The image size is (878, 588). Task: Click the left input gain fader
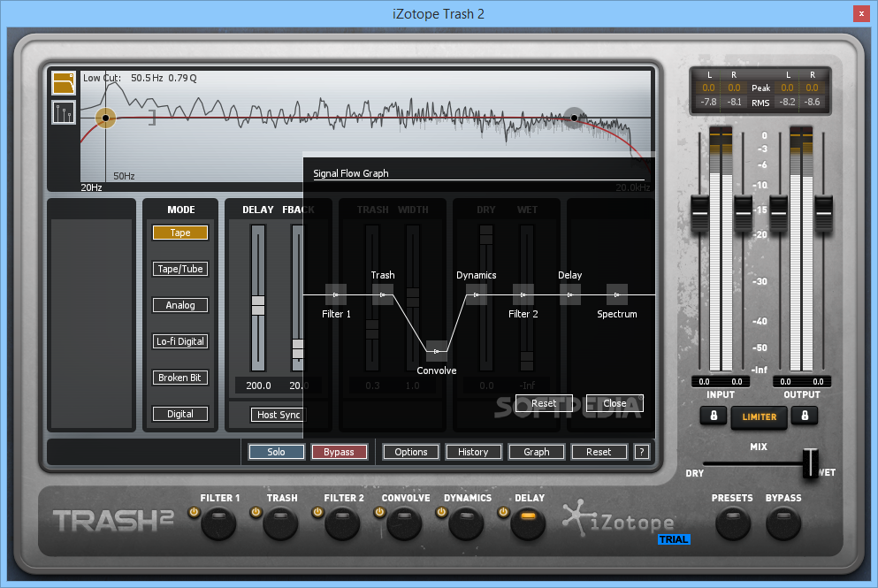(700, 213)
